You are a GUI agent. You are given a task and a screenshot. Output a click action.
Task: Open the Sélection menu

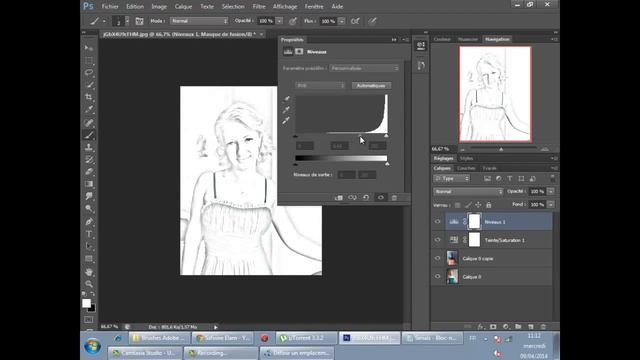(x=233, y=7)
